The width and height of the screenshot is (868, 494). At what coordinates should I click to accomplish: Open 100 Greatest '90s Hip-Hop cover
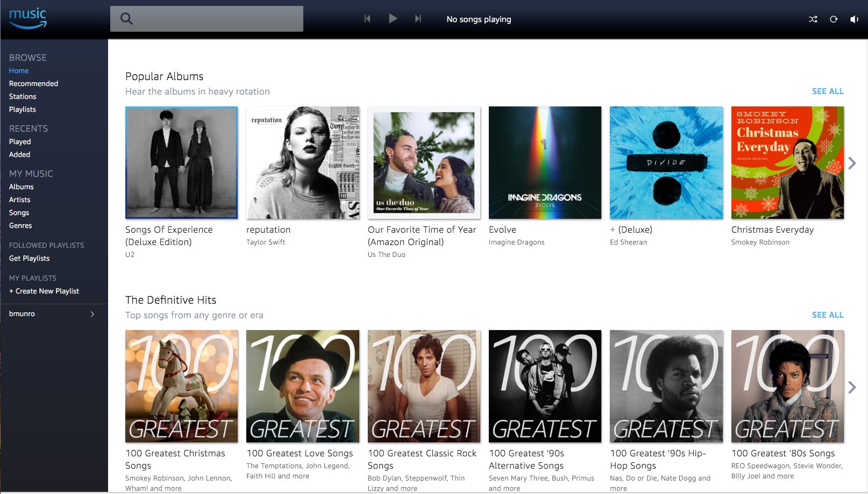pos(666,386)
